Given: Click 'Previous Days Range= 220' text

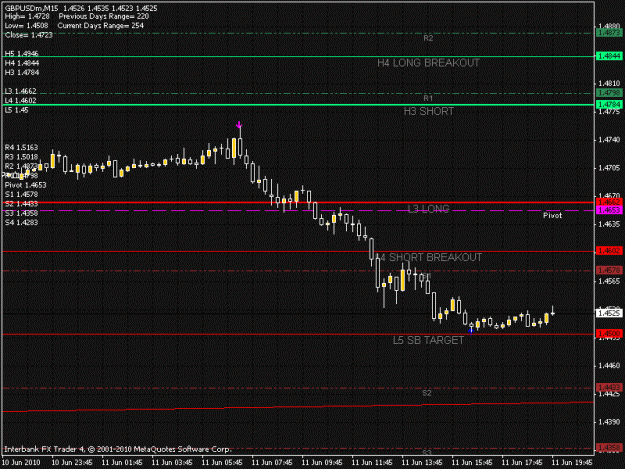Looking at the screenshot, I should click(104, 16).
